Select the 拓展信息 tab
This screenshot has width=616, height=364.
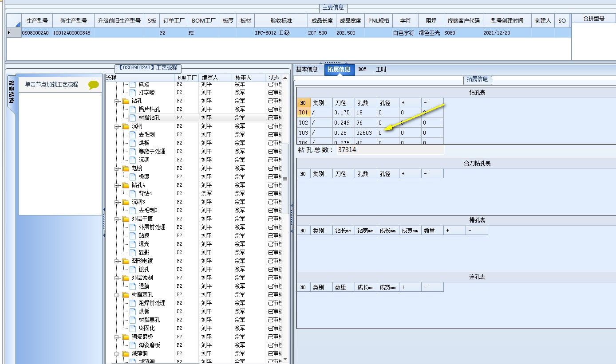point(339,70)
